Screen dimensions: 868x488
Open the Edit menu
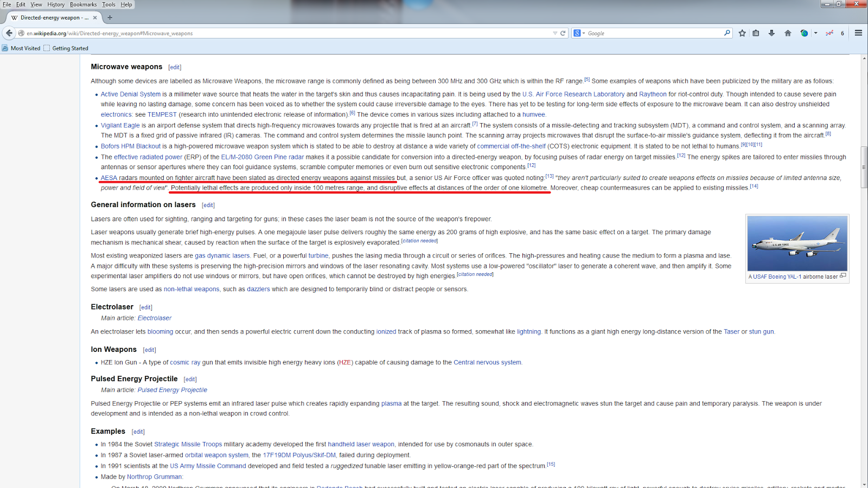(x=21, y=4)
